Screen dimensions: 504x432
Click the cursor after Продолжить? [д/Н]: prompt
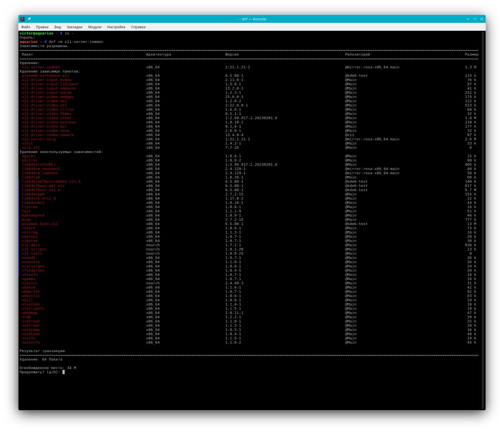click(x=63, y=372)
